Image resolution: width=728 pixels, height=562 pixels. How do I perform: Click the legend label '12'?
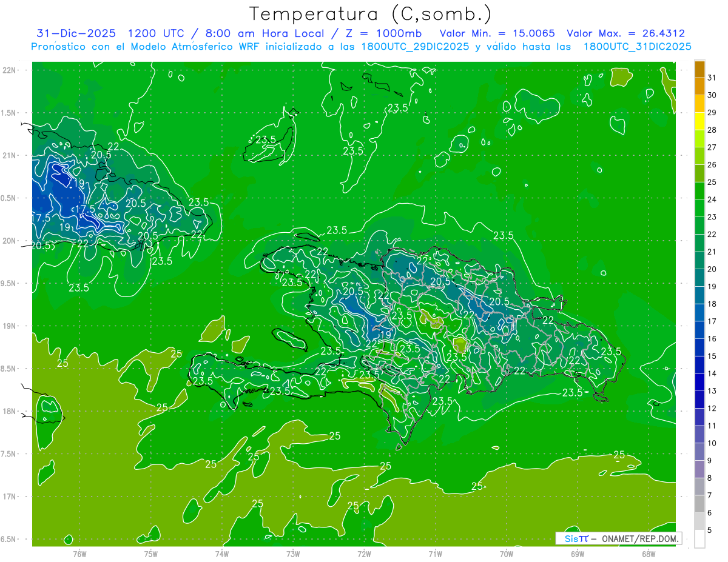[x=712, y=409]
